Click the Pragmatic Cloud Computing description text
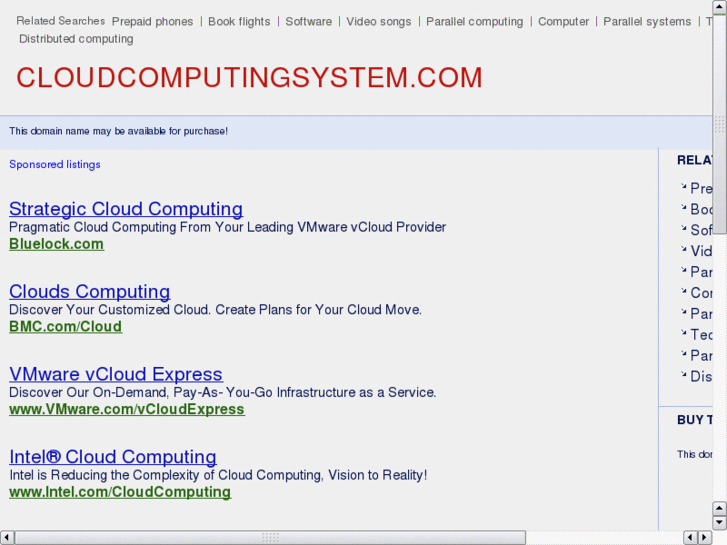 pyautogui.click(x=227, y=227)
